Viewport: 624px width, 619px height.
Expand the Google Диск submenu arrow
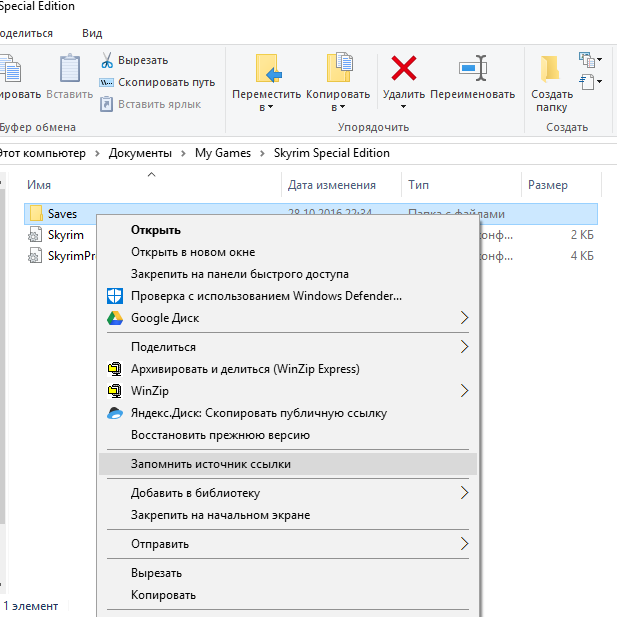point(464,318)
